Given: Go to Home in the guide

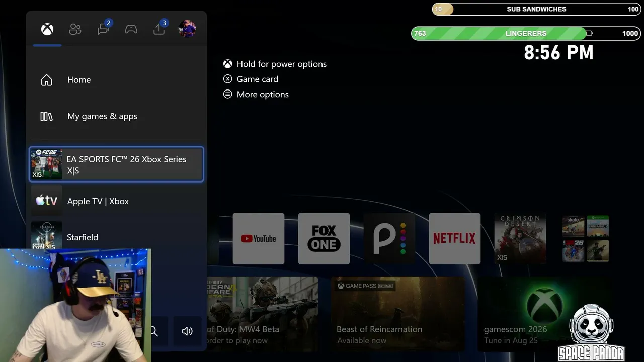Looking at the screenshot, I should (x=116, y=80).
